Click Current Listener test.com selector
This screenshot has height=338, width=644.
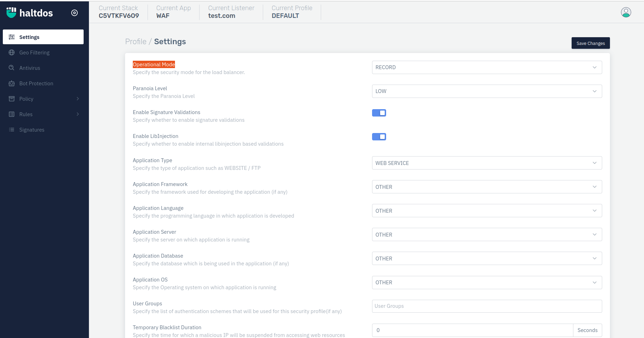[x=231, y=12]
